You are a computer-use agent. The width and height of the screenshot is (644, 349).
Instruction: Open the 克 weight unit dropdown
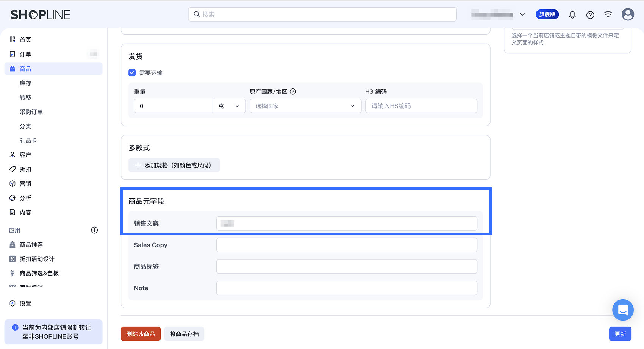pos(229,106)
